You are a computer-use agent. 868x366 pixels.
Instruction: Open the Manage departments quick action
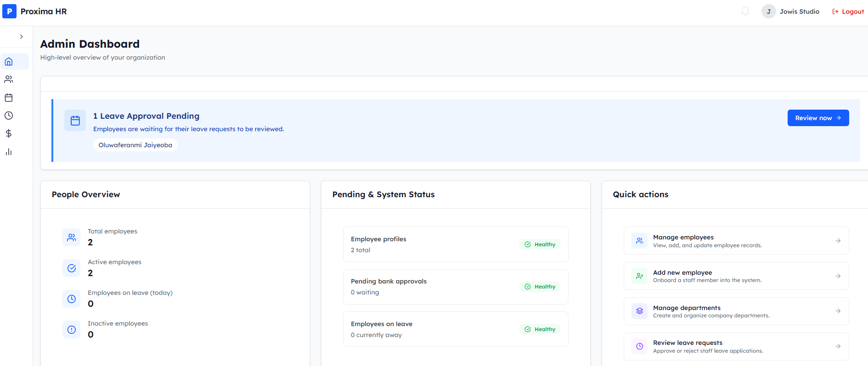click(x=736, y=311)
